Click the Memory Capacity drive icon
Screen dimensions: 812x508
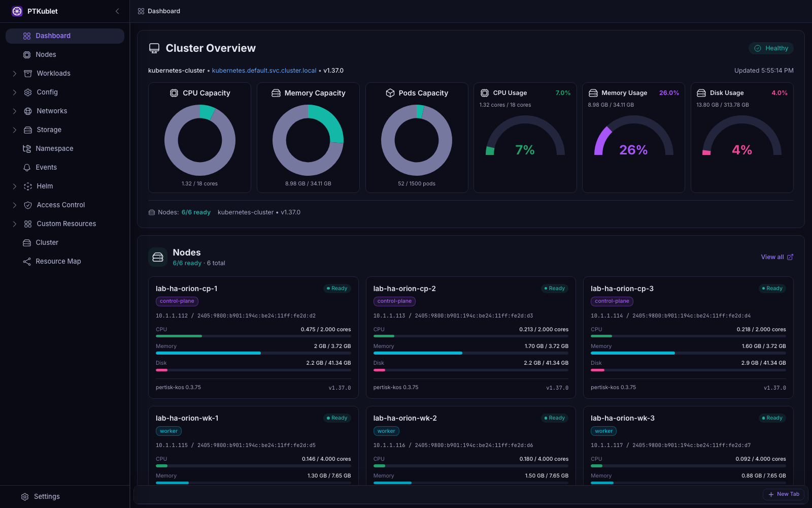(276, 93)
